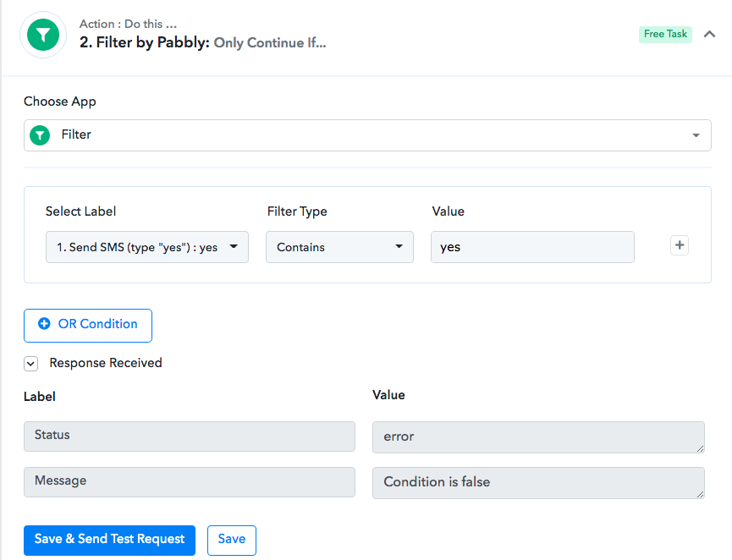The height and width of the screenshot is (560, 732).
Task: Click the plus circle icon in OR Condition
Action: pyautogui.click(x=44, y=324)
